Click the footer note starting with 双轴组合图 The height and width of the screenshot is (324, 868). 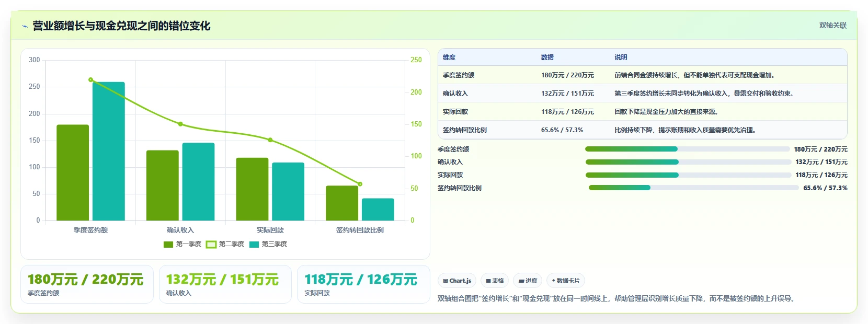coord(618,299)
